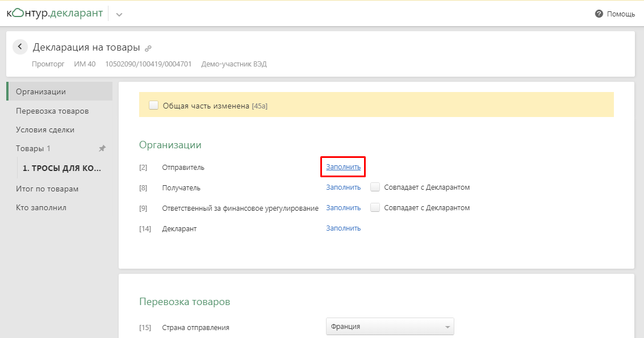Click Заполнить for Ответственный за финансовое урегулирование
This screenshot has height=338, width=644.
(x=344, y=208)
